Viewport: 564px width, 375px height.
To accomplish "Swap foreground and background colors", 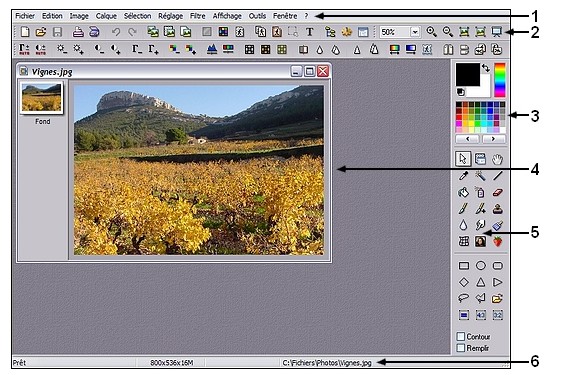I will tap(486, 68).
